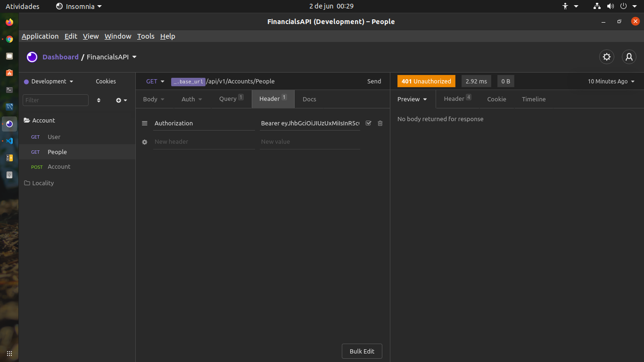The height and width of the screenshot is (362, 644).
Task: Open the Body type dropdown tab
Action: 154,99
